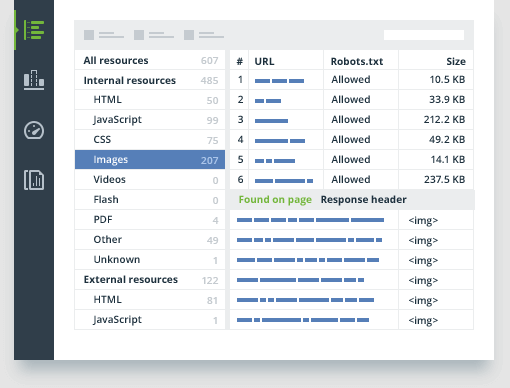Open the bar chart statistics icon in sidebar
Viewport: 510px width, 388px height.
(34, 80)
